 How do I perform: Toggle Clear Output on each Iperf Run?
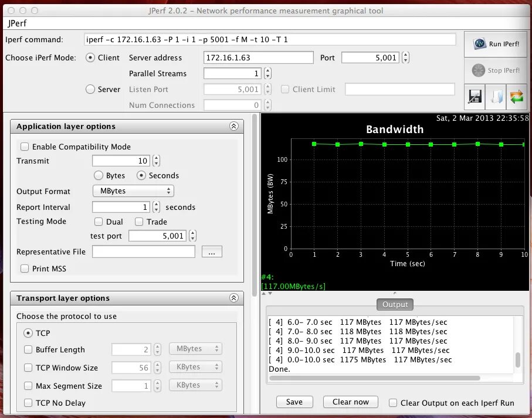point(393,403)
